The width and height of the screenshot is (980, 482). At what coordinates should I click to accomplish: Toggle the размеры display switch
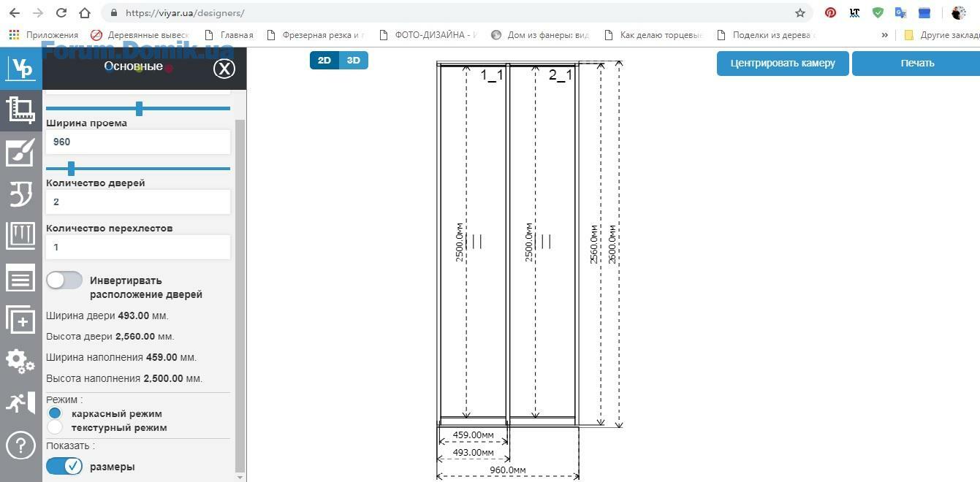click(x=64, y=466)
